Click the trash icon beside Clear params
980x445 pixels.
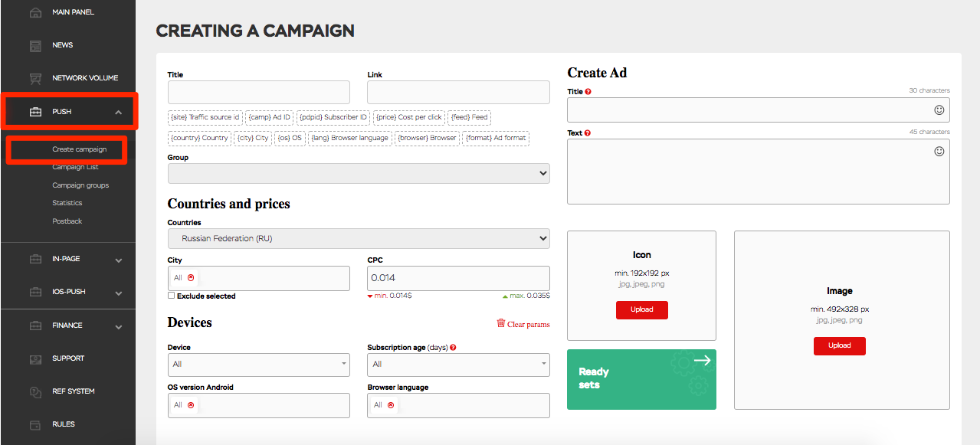501,324
